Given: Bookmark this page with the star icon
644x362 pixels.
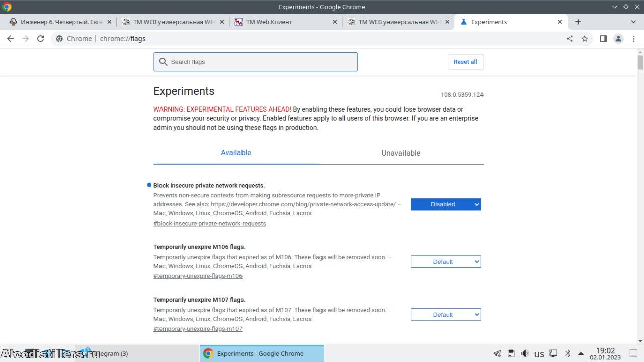Looking at the screenshot, I should (x=585, y=39).
